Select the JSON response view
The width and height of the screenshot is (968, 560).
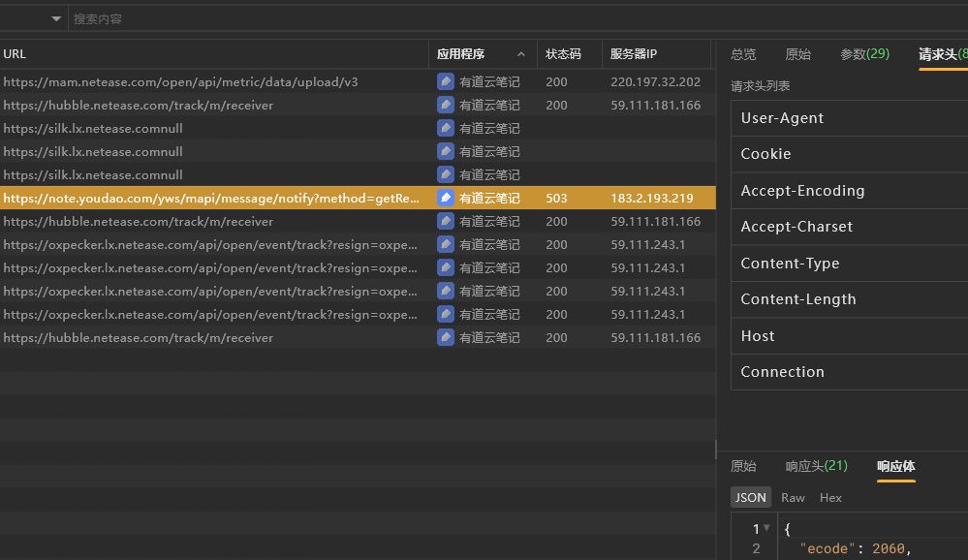click(750, 497)
